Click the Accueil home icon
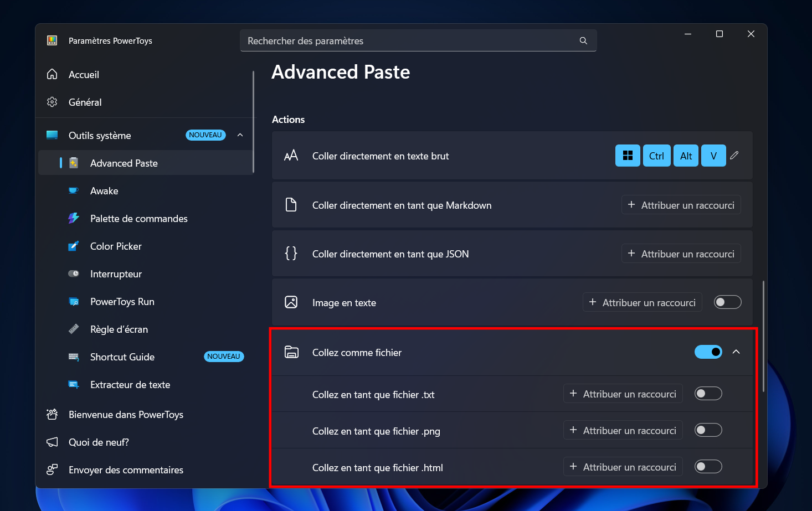Screen dimensions: 812x511 pyautogui.click(x=52, y=74)
